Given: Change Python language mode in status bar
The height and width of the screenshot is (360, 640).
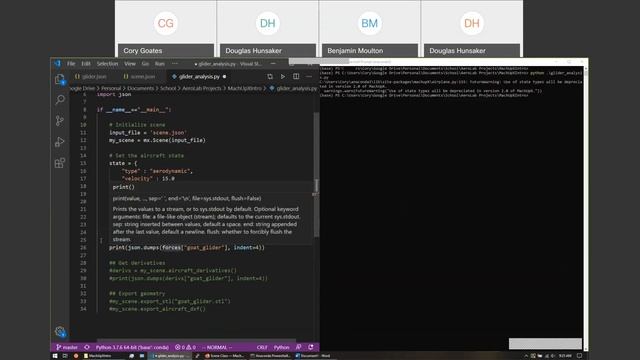Looking at the screenshot, I should tap(281, 347).
